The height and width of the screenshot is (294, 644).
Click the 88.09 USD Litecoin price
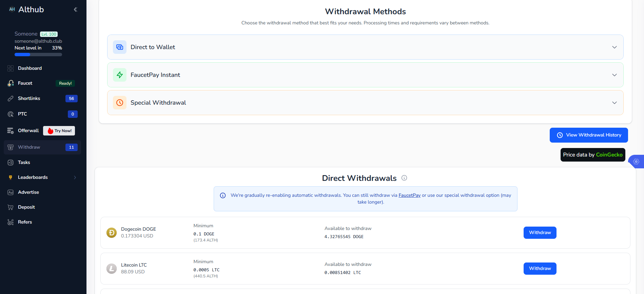point(133,272)
